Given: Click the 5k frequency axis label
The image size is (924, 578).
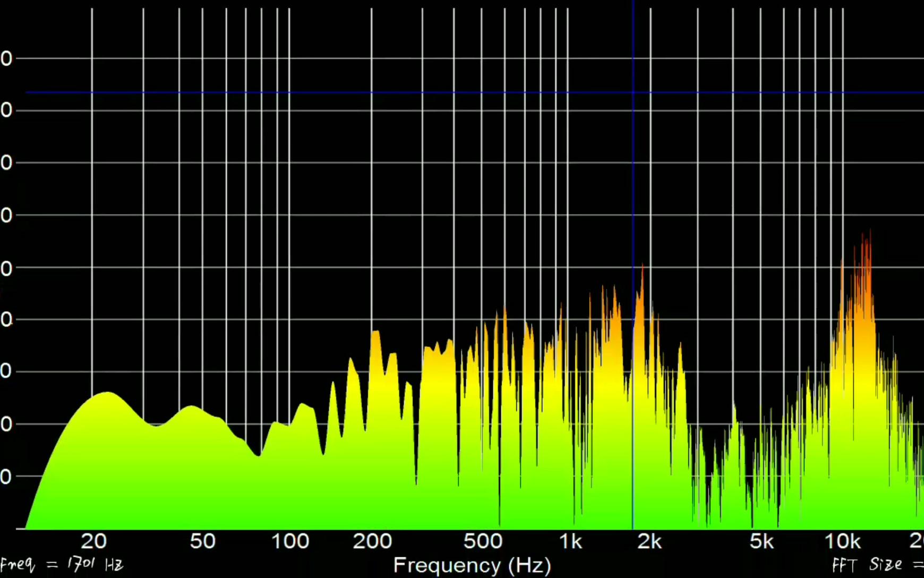Looking at the screenshot, I should click(762, 541).
